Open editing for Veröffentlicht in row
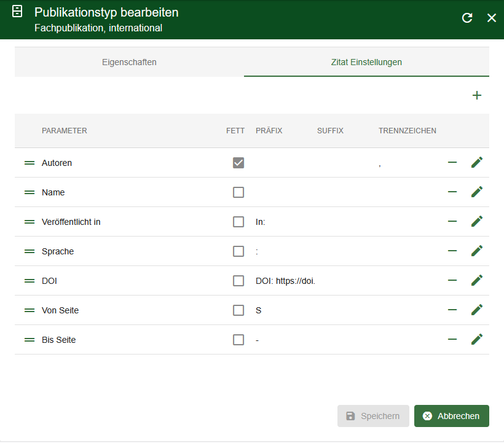 click(x=476, y=221)
